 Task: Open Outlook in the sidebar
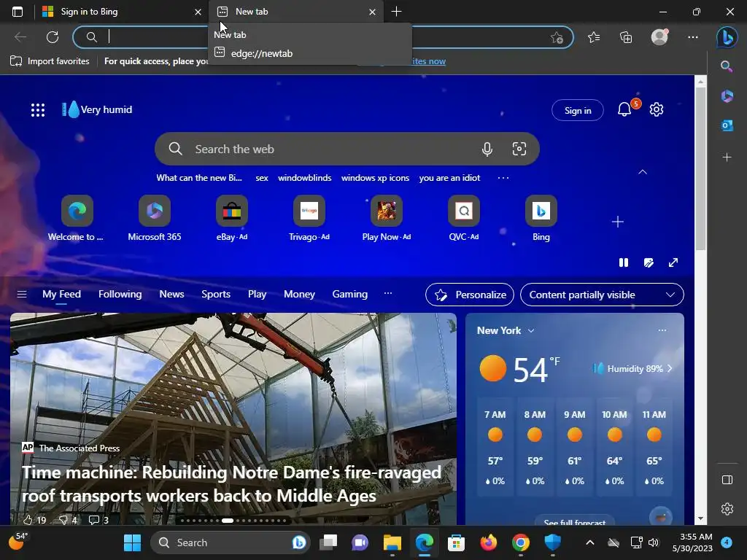coord(727,125)
